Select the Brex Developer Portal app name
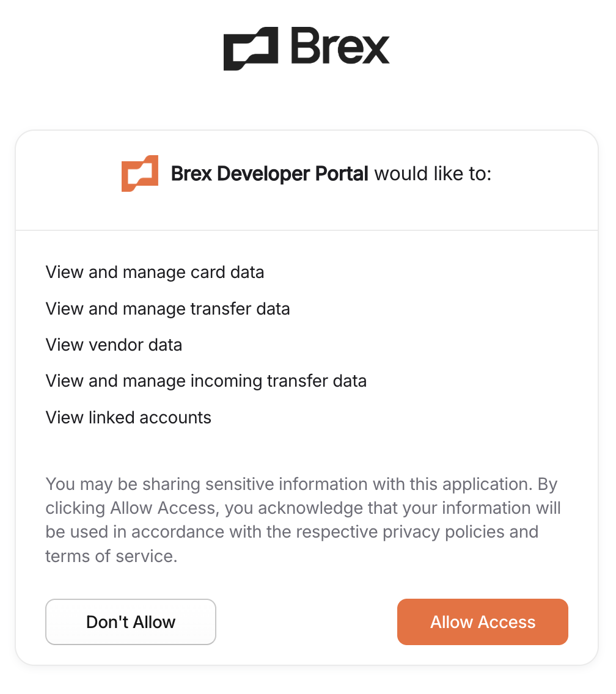The height and width of the screenshot is (694, 616). click(x=269, y=174)
